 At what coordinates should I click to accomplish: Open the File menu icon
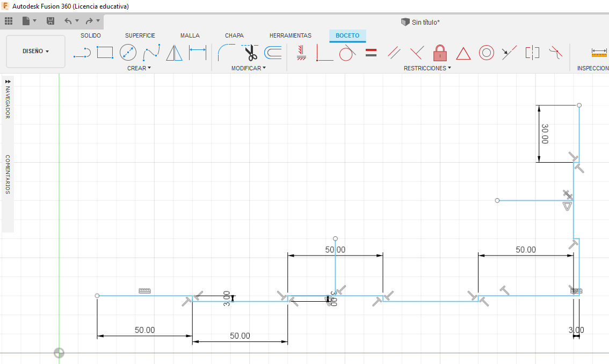(26, 21)
